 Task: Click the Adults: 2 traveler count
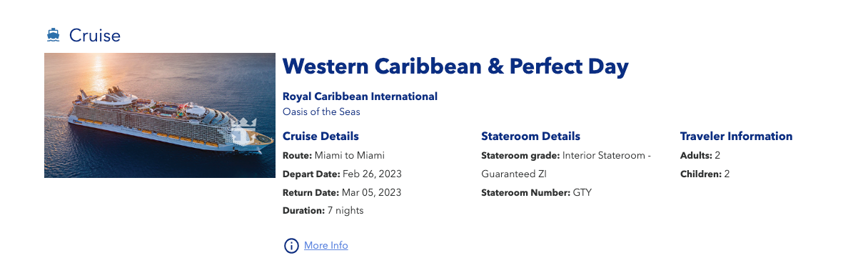click(x=700, y=155)
